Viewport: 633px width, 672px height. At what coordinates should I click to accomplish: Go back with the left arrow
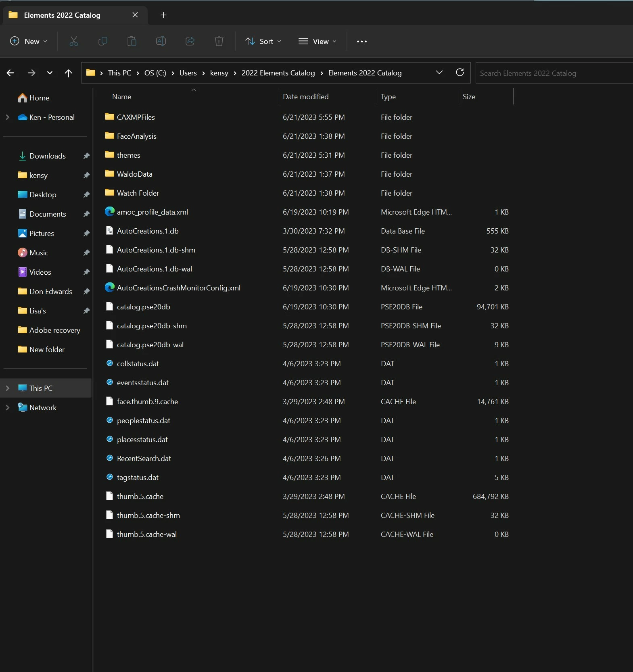click(10, 73)
